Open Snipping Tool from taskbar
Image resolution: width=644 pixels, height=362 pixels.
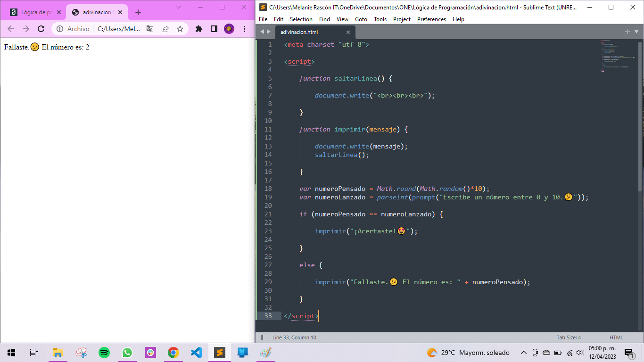tap(81, 353)
